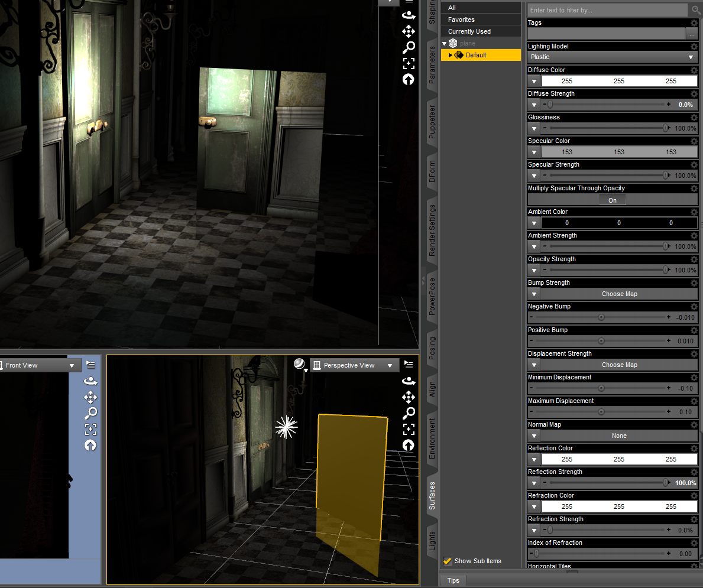Click Reflection Color swatch
Image resolution: width=703 pixels, height=588 pixels.
[x=619, y=459]
